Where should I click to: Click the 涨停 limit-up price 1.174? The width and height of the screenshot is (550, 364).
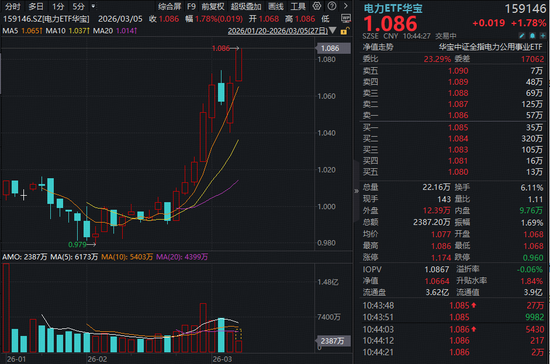coord(441,258)
